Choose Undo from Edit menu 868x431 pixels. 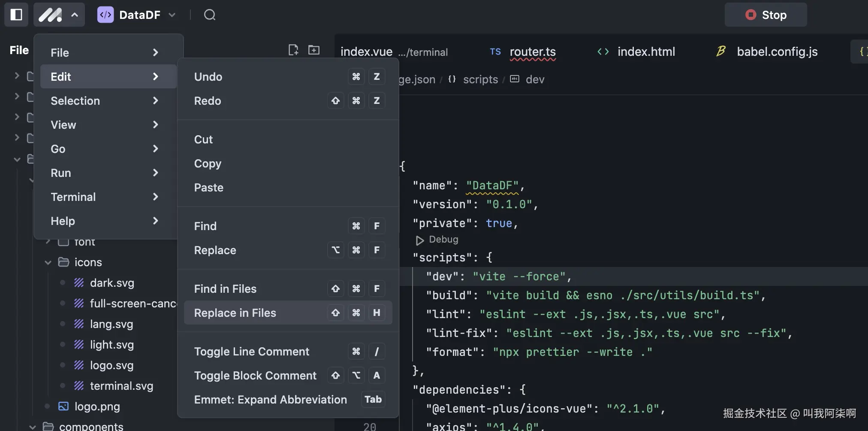208,77
